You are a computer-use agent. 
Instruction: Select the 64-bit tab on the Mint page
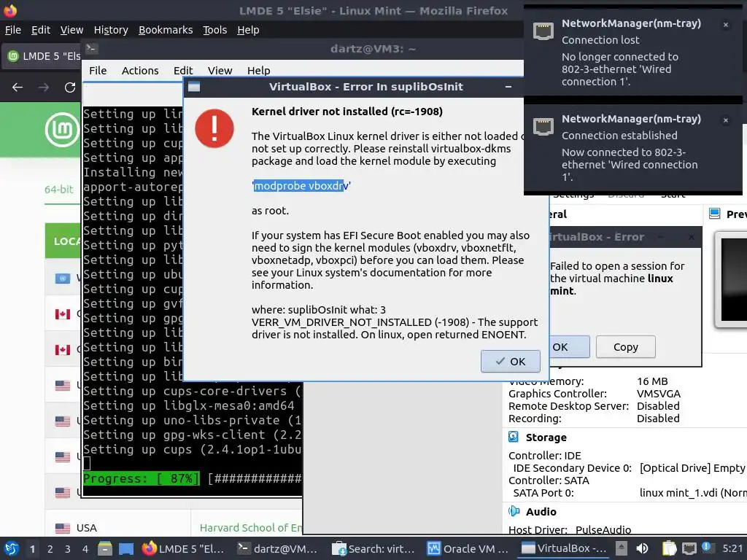click(x=59, y=190)
